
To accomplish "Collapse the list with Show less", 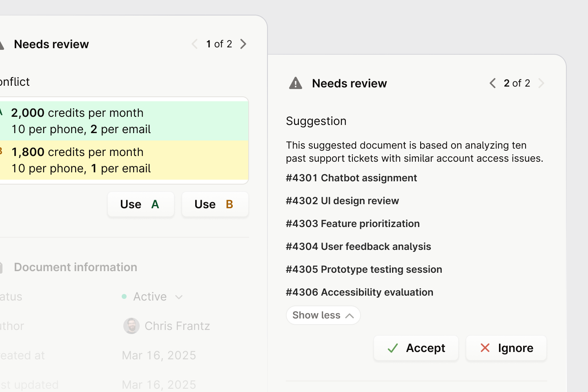I will pos(323,315).
